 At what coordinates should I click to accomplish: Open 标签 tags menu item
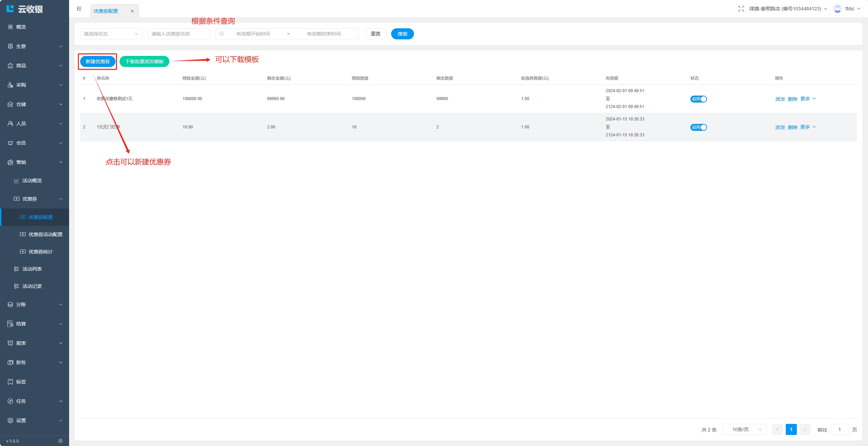[x=21, y=382]
